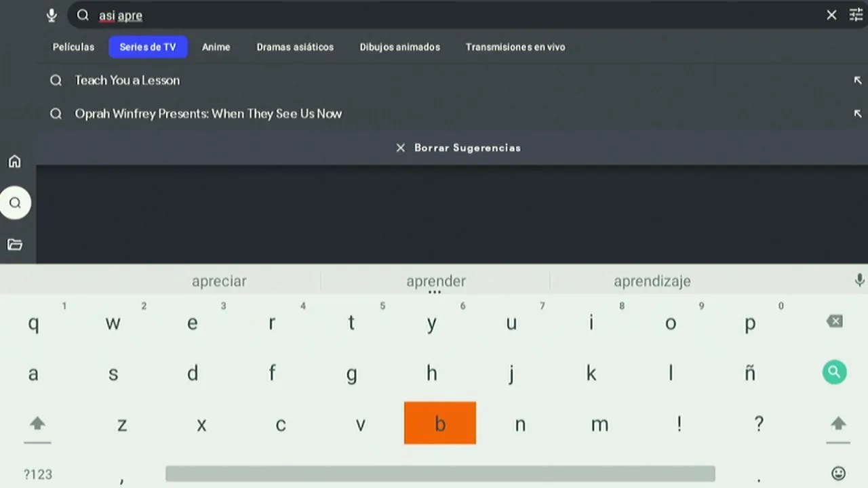Tap the voice search microphone at top left
868x488 pixels.
click(52, 16)
